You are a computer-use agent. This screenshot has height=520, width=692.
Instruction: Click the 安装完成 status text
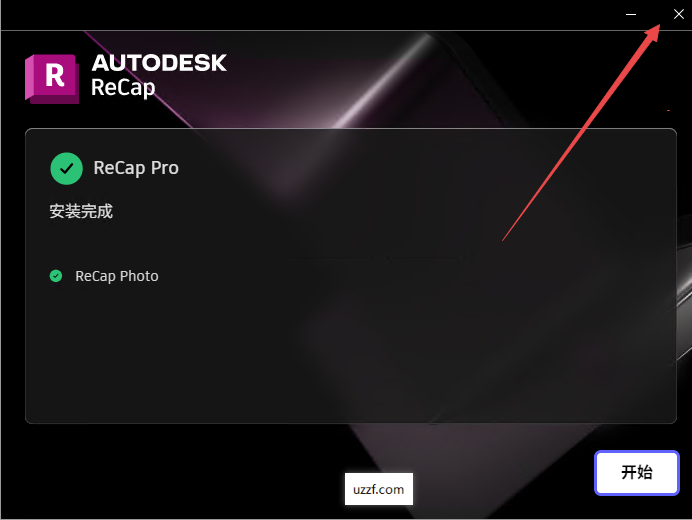81,211
